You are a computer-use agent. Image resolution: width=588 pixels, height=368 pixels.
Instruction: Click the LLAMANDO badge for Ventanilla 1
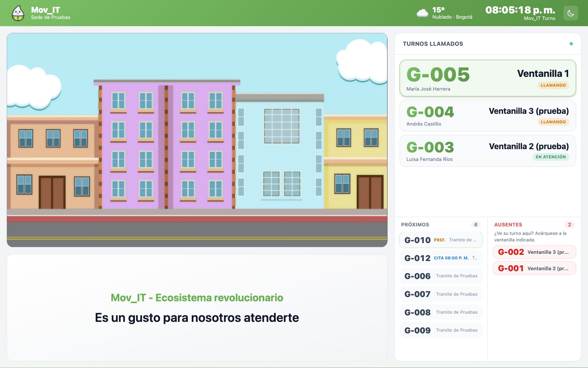click(553, 85)
